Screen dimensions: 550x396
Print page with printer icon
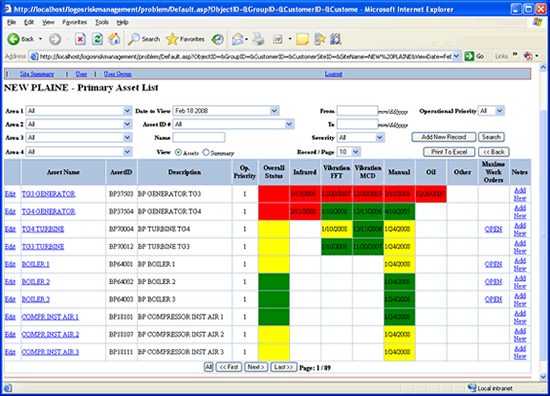coord(259,39)
